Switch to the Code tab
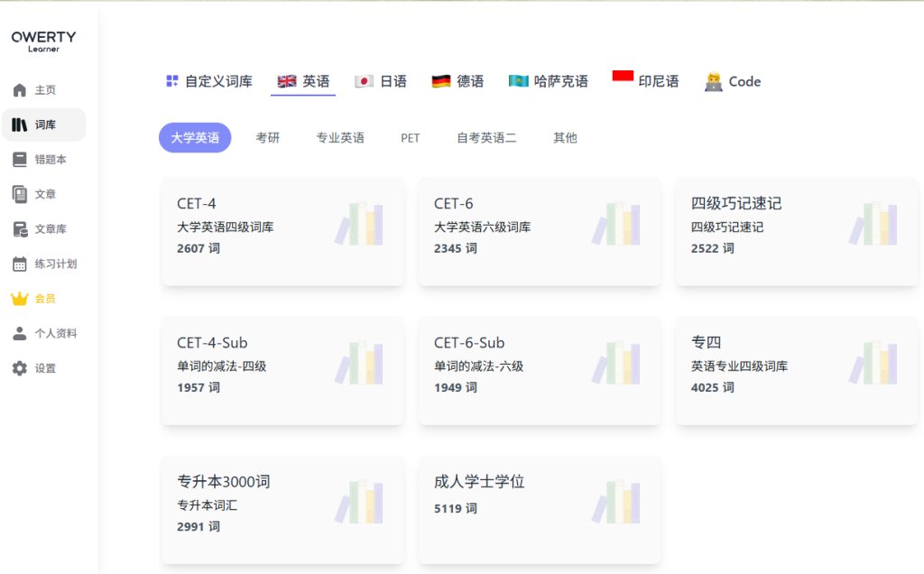Image resolution: width=924 pixels, height=574 pixels. coord(732,81)
